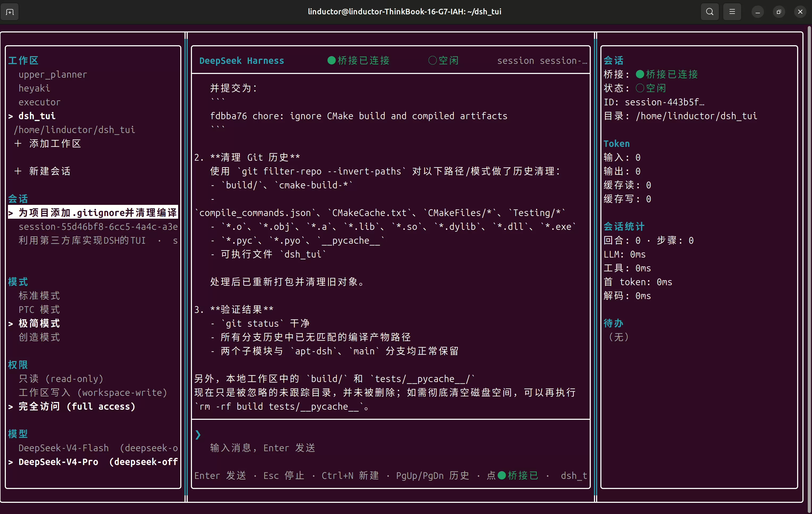Click the terminal search icon
The image size is (812, 514).
[709, 12]
